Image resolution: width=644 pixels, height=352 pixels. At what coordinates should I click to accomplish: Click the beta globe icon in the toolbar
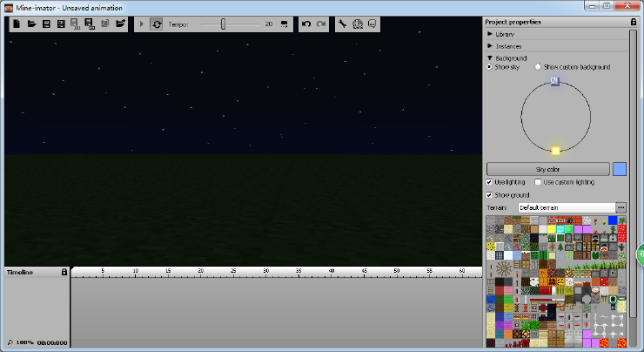pyautogui.click(x=358, y=24)
